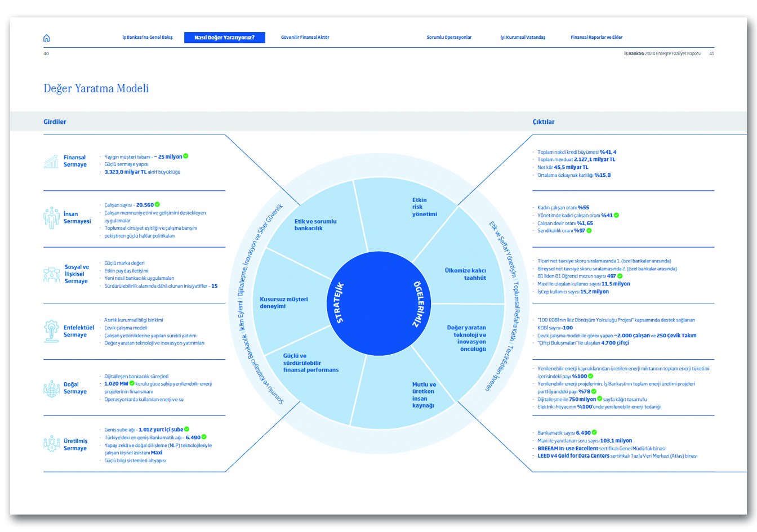The height and width of the screenshot is (532, 757).
Task: Click the Üretilmiş Sermaye gear icon
Action: (51, 444)
